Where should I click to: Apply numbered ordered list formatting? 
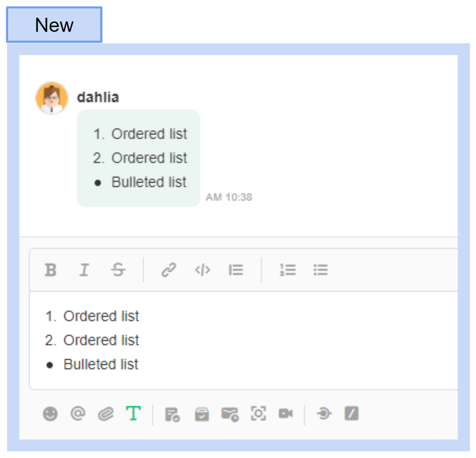click(288, 270)
